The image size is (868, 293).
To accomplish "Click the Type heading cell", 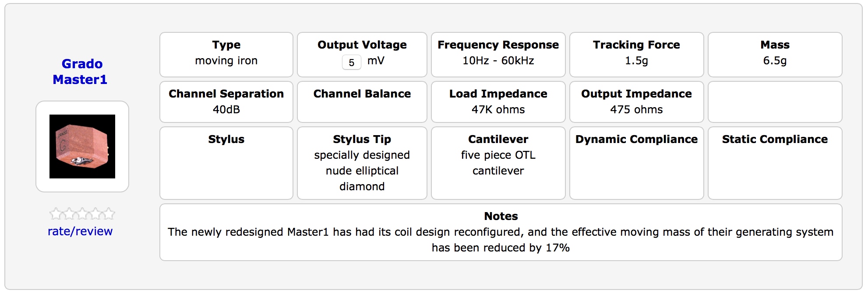I will pyautogui.click(x=226, y=45).
